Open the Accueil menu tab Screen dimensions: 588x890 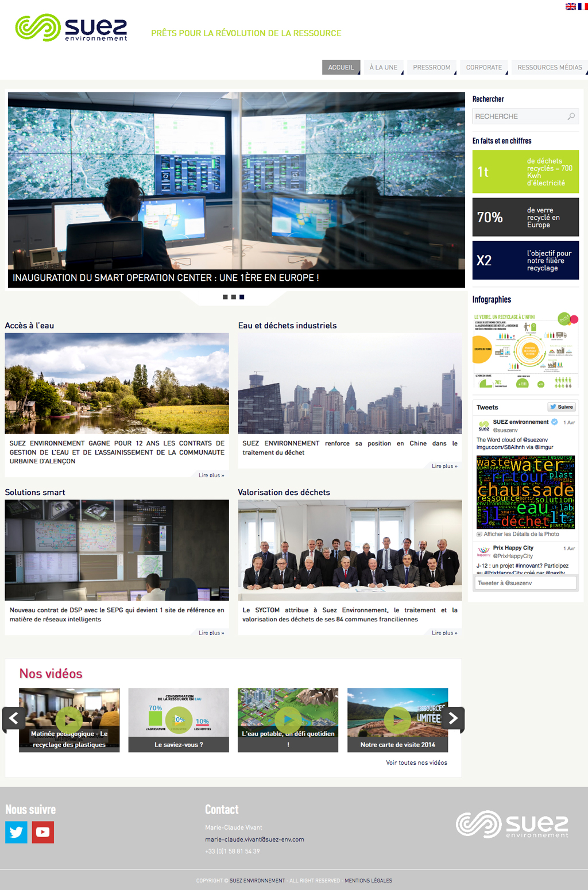(x=341, y=67)
